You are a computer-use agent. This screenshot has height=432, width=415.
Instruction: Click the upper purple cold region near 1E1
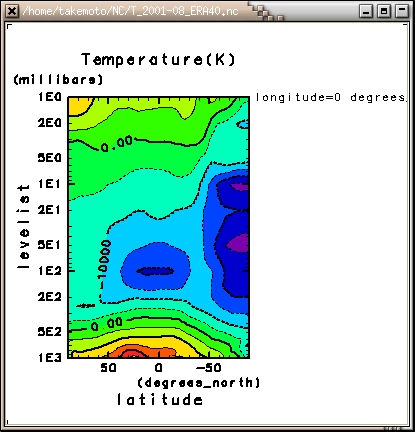pyautogui.click(x=240, y=187)
